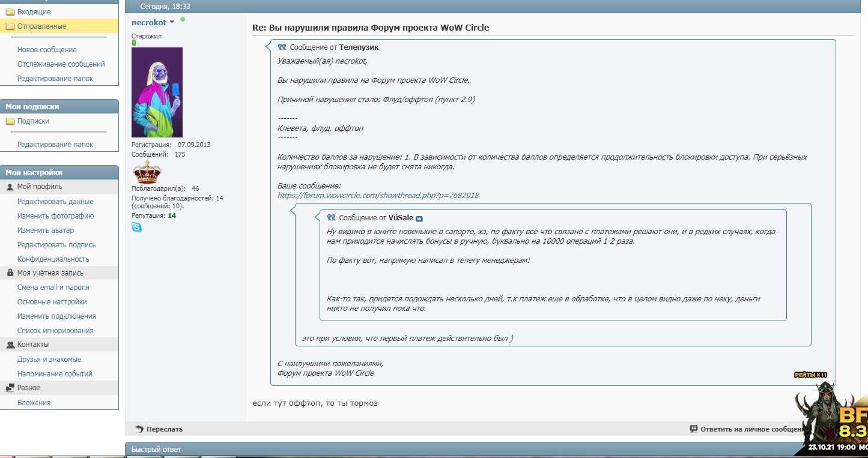Open the forum showthread link in the quote
Image resolution: width=868 pixels, height=458 pixels.
coord(378,196)
